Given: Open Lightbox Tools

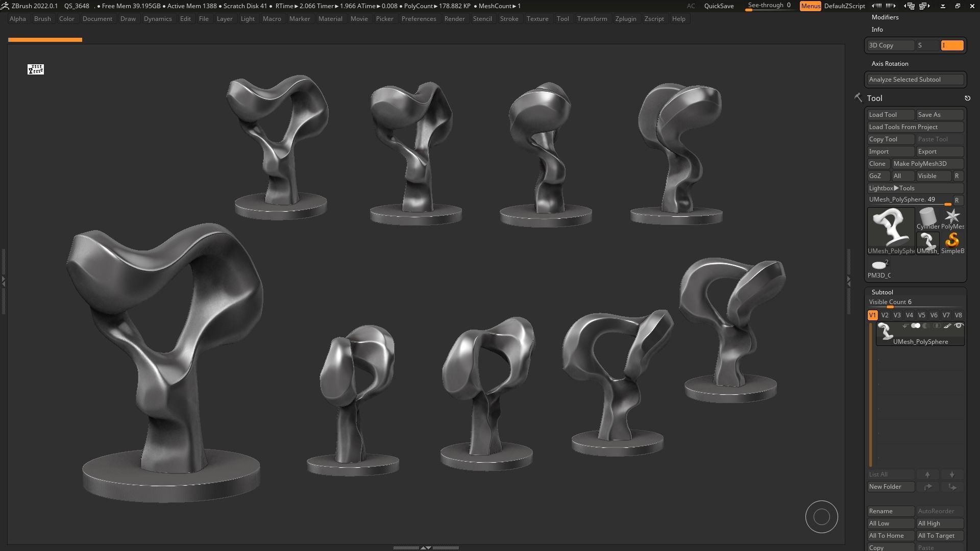Looking at the screenshot, I should [x=915, y=188].
